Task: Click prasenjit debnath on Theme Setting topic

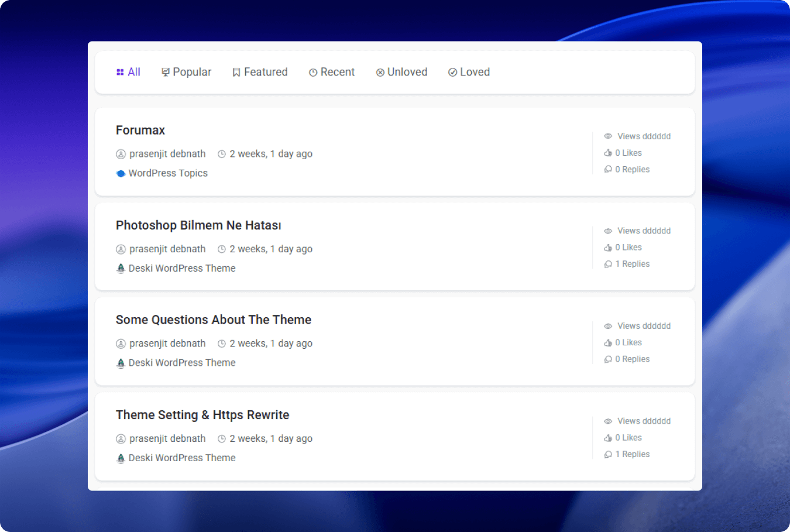Action: click(x=167, y=439)
